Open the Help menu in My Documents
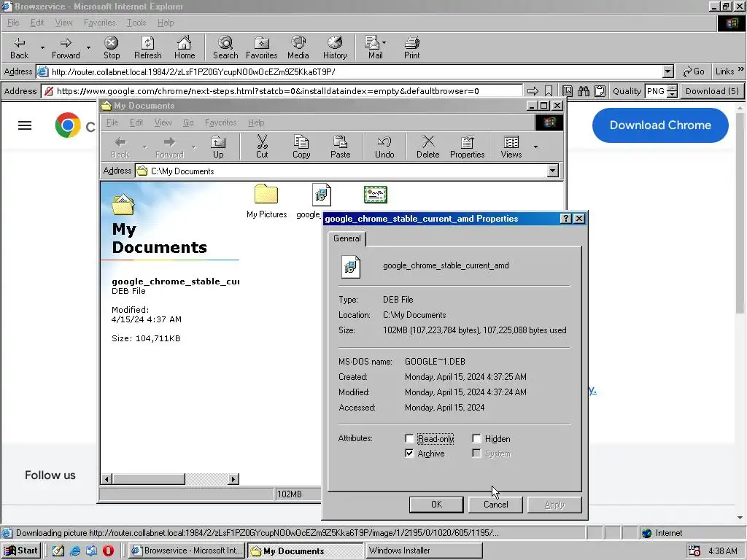Viewport: 747px width, 560px height. click(x=256, y=122)
